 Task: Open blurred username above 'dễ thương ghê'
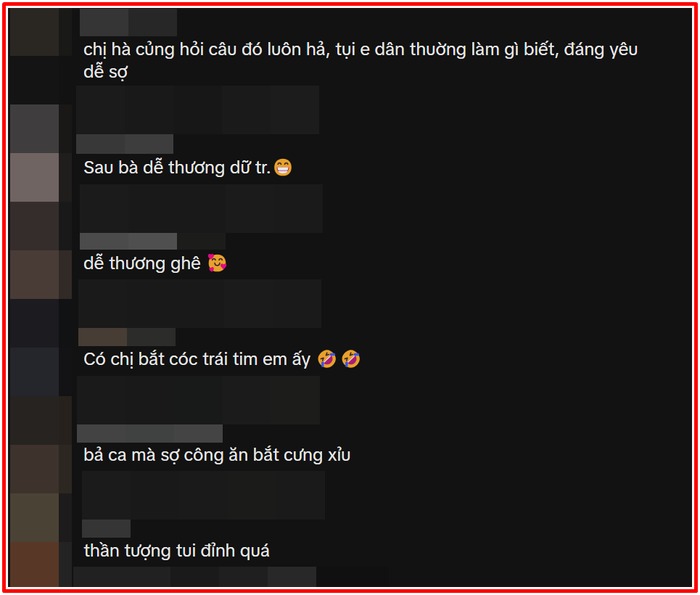pyautogui.click(x=129, y=241)
